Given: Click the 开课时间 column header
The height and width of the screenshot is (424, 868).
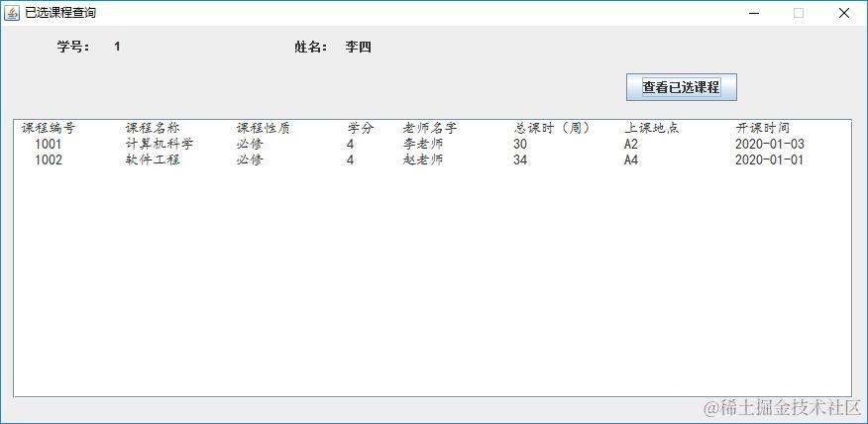Looking at the screenshot, I should 762,129.
